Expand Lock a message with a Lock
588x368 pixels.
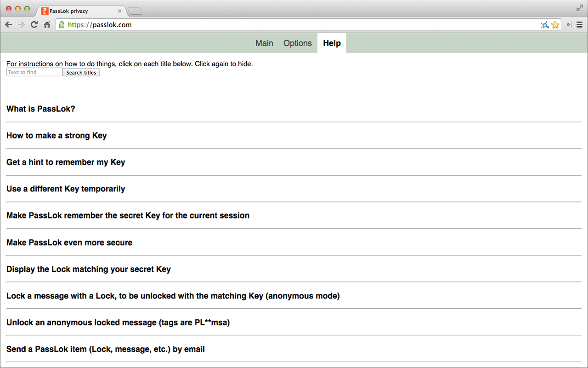click(x=173, y=296)
